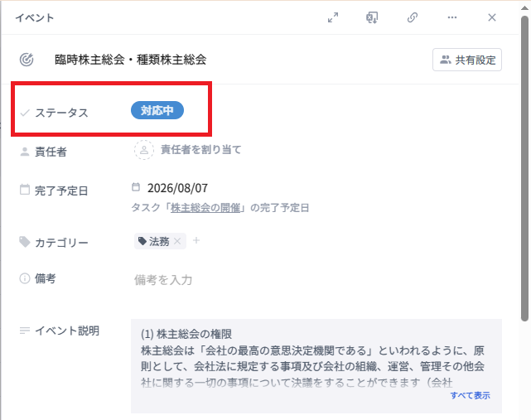Click the calendar icon beside 2026/08/07
The width and height of the screenshot is (531, 420).
(x=137, y=187)
